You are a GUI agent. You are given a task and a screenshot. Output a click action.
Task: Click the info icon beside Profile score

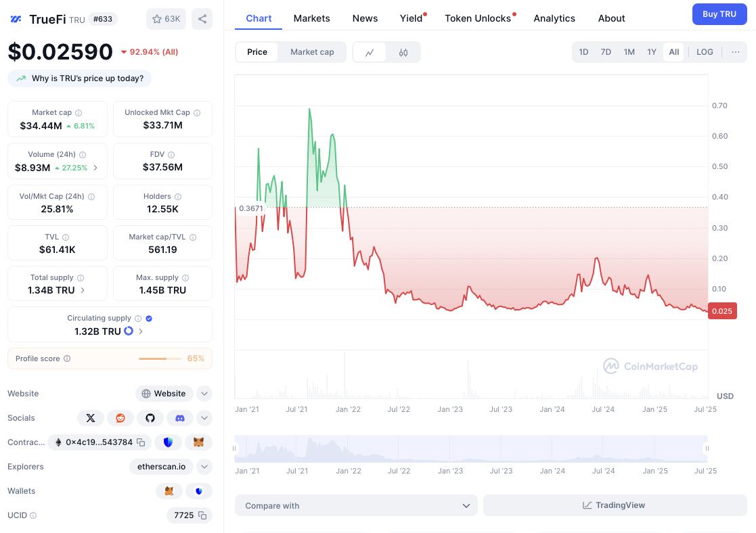click(x=67, y=358)
